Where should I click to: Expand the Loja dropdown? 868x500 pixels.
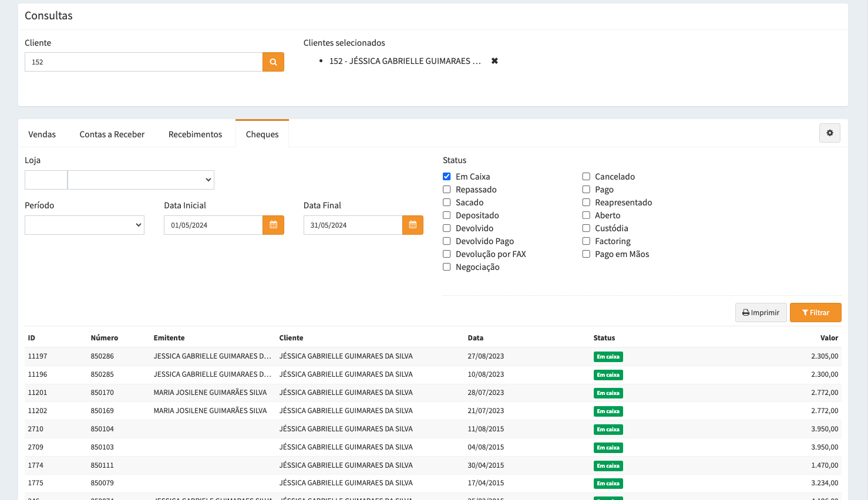pos(141,180)
